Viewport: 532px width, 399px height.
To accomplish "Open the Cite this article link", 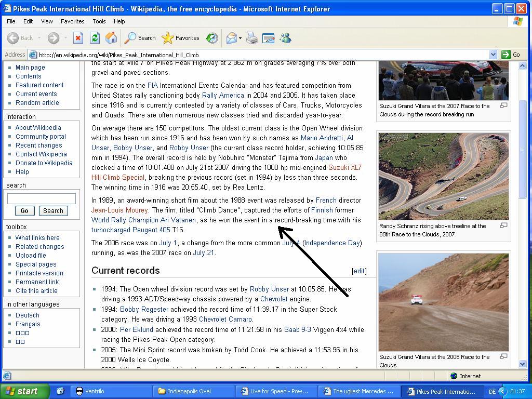I will pos(36,290).
